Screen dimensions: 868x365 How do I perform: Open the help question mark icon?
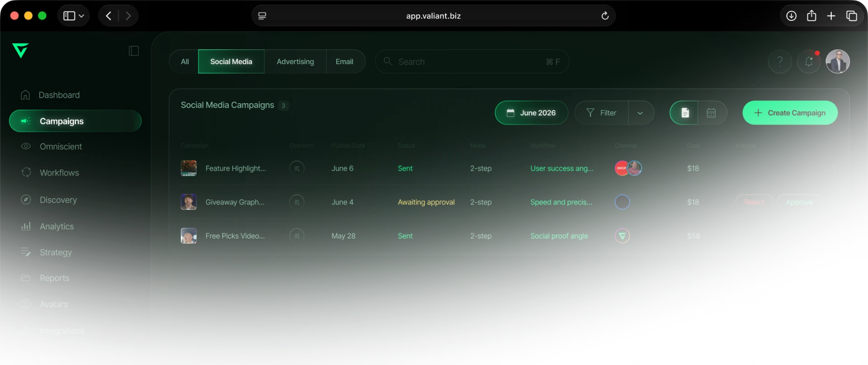pos(780,62)
